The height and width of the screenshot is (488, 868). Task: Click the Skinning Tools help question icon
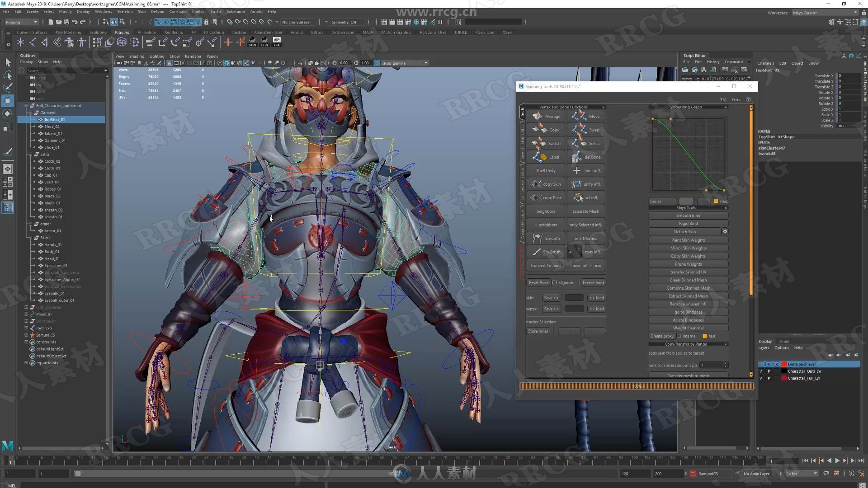coord(748,99)
